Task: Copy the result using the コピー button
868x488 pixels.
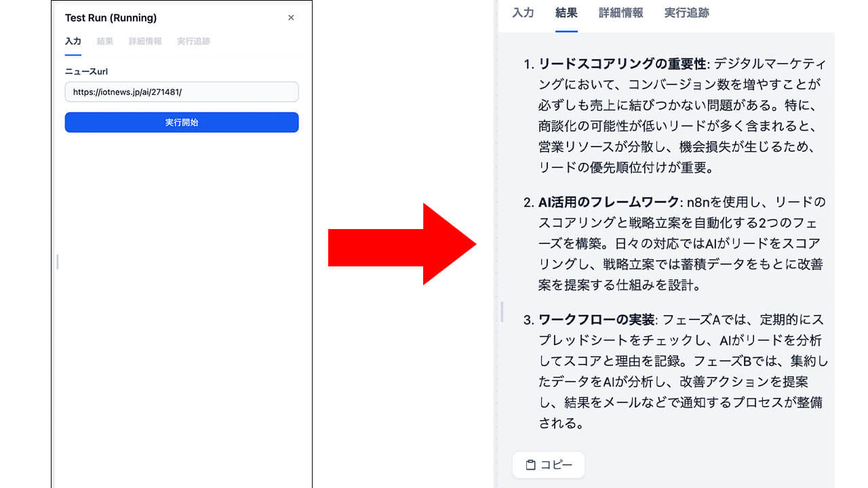Action: tap(549, 465)
